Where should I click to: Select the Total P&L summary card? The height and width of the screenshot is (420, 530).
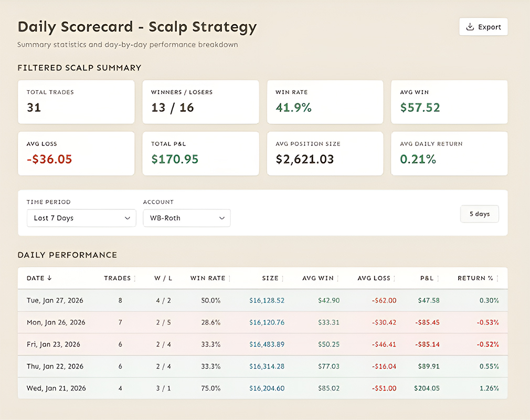pyautogui.click(x=200, y=153)
